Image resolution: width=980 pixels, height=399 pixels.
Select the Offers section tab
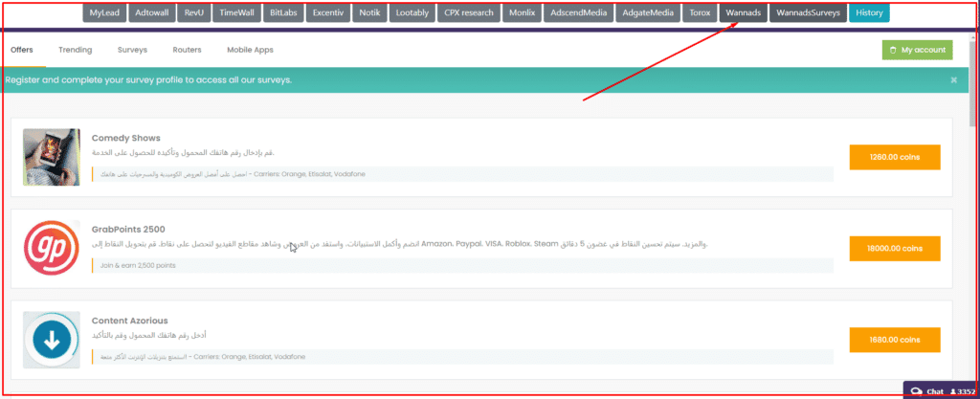coord(22,50)
